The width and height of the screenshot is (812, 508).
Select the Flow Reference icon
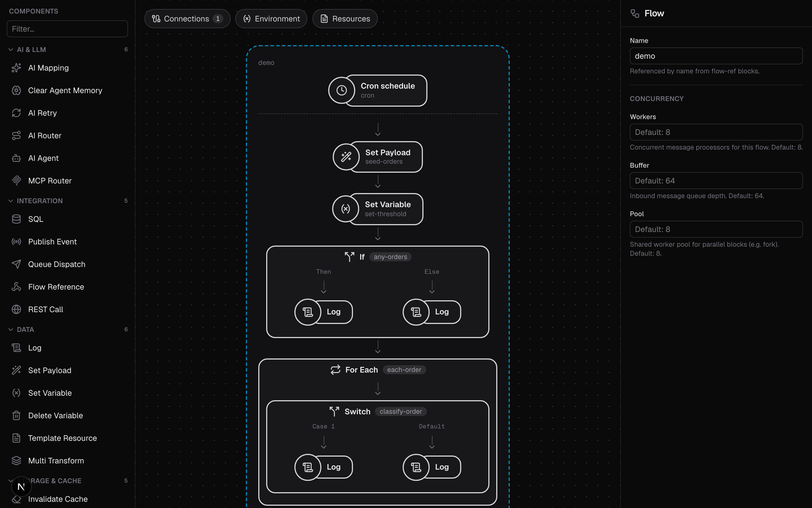click(x=16, y=286)
